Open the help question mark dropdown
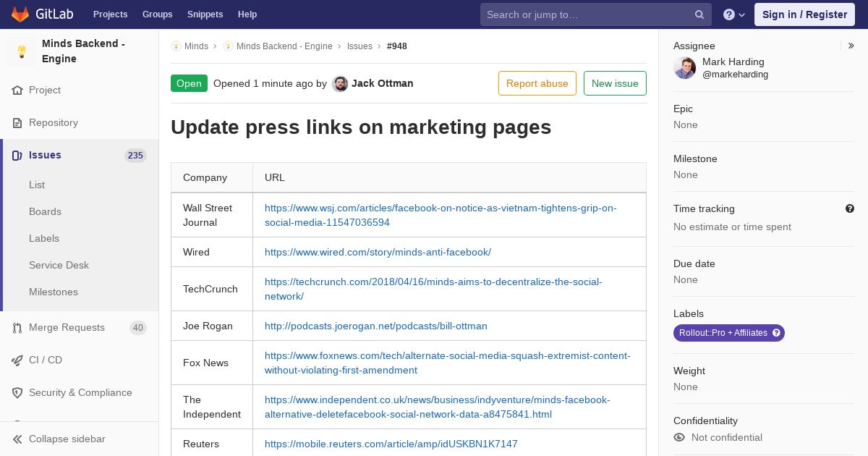Image resolution: width=868 pixels, height=456 pixels. click(734, 14)
